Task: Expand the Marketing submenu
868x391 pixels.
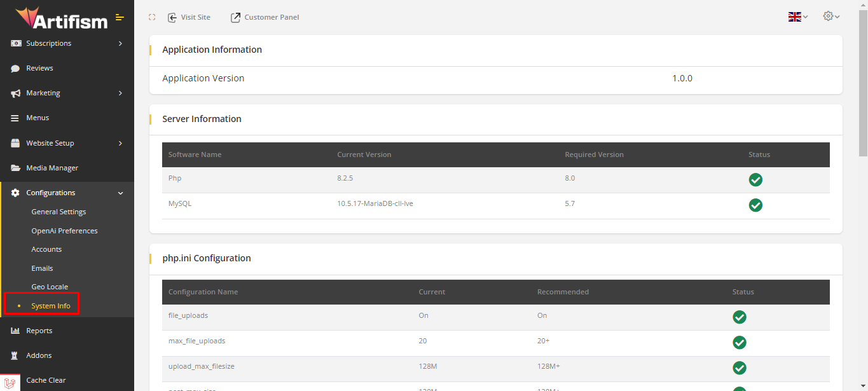Action: (x=120, y=93)
